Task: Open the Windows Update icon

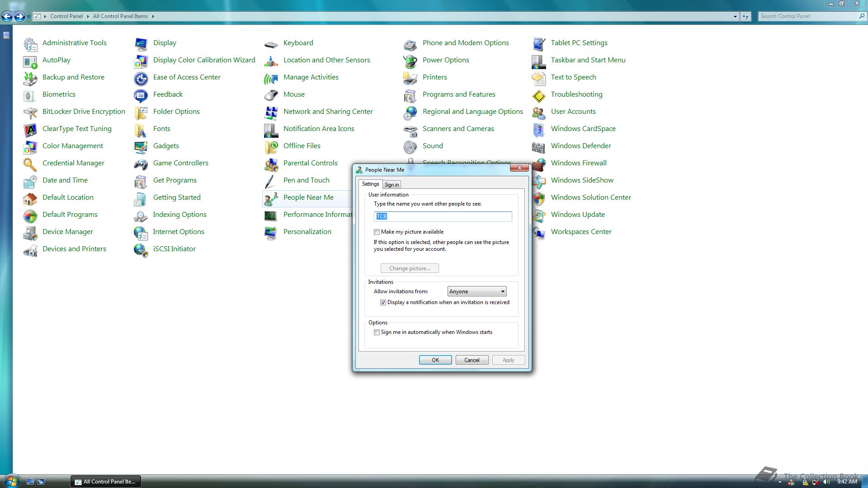Action: point(539,216)
